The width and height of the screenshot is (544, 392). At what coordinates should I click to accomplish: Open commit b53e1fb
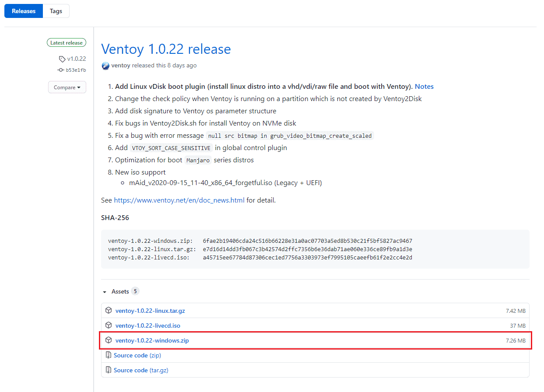(x=76, y=70)
